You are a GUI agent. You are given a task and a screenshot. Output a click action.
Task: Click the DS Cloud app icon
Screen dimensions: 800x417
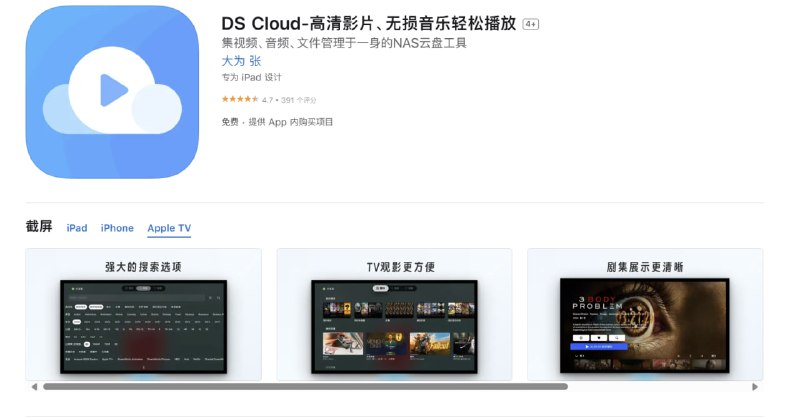[x=112, y=92]
